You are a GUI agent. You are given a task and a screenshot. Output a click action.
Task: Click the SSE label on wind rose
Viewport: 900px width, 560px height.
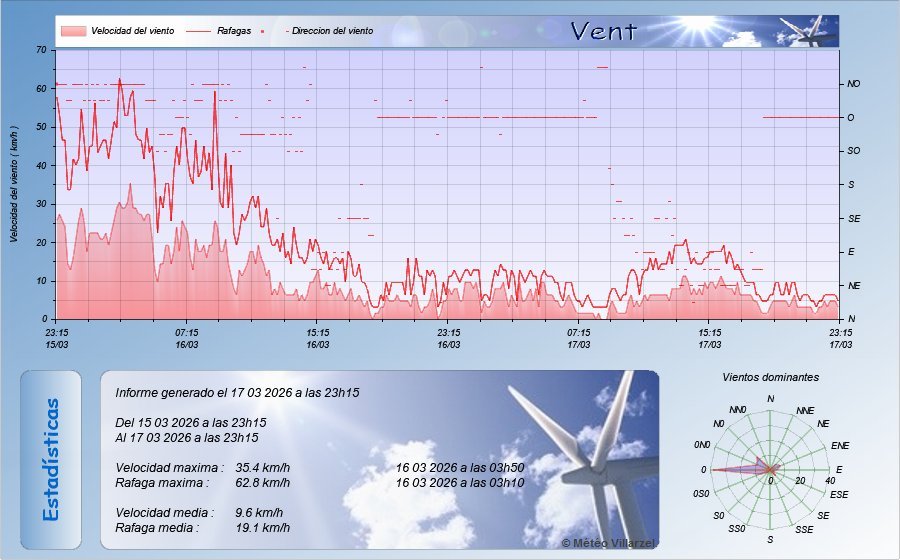pos(804,529)
